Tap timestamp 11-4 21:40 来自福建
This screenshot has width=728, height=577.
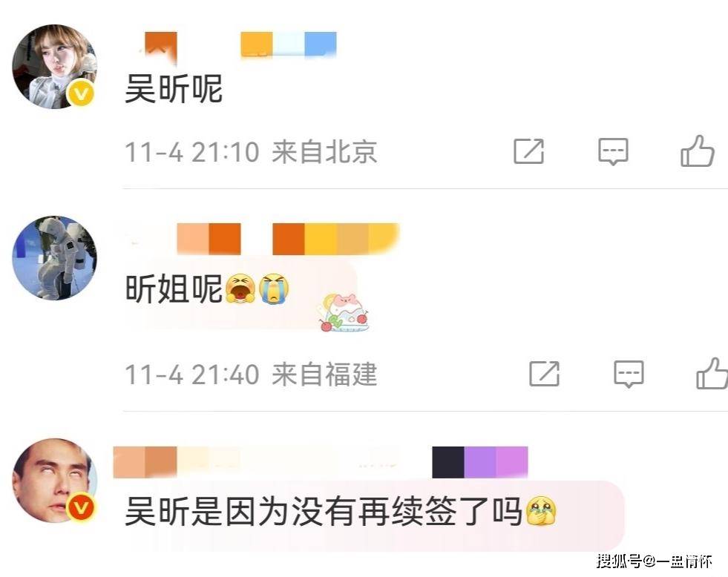point(251,375)
